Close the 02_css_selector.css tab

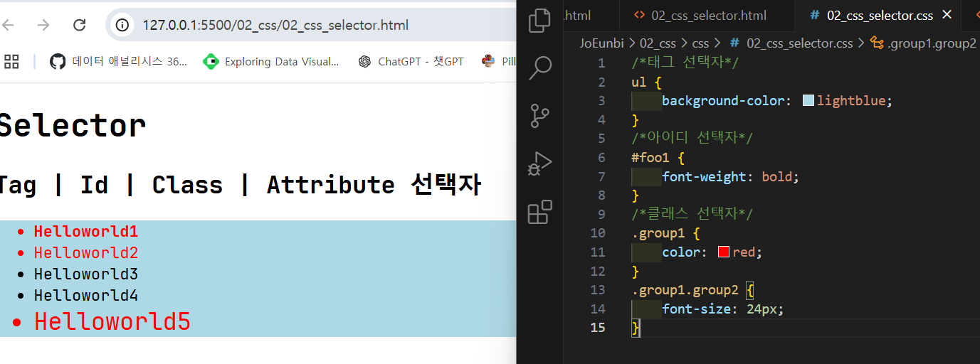click(947, 15)
